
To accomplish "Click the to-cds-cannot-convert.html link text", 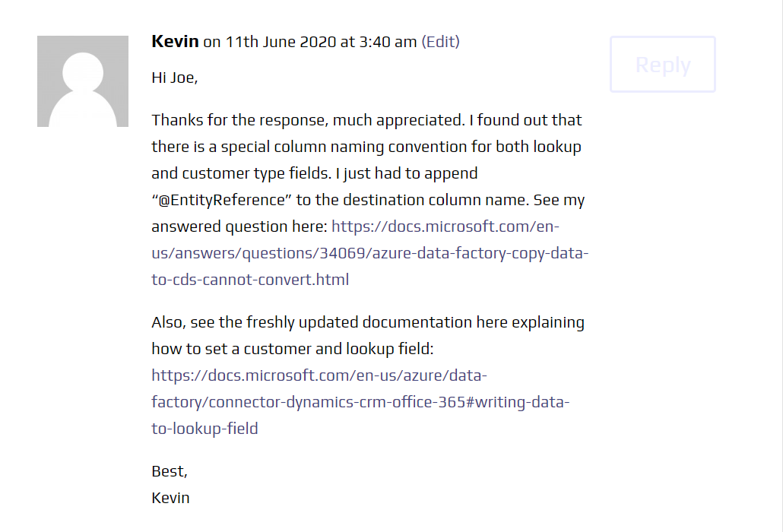I will coord(250,280).
